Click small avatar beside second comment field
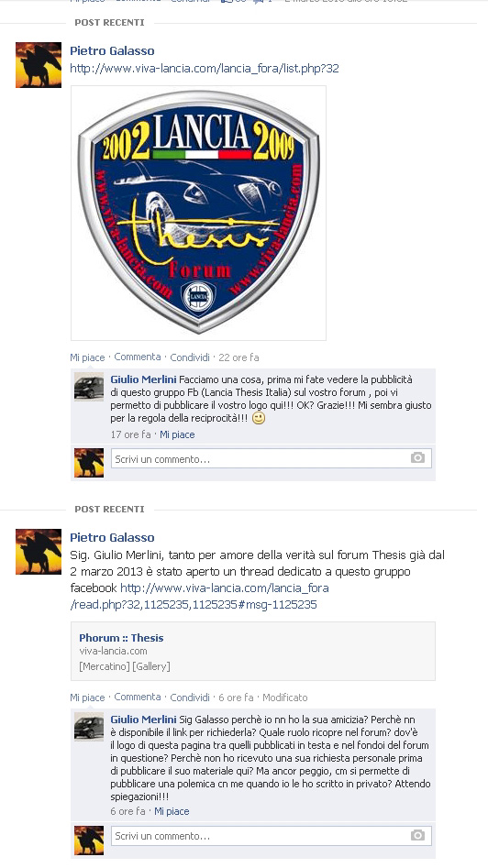488x868 pixels. [89, 841]
